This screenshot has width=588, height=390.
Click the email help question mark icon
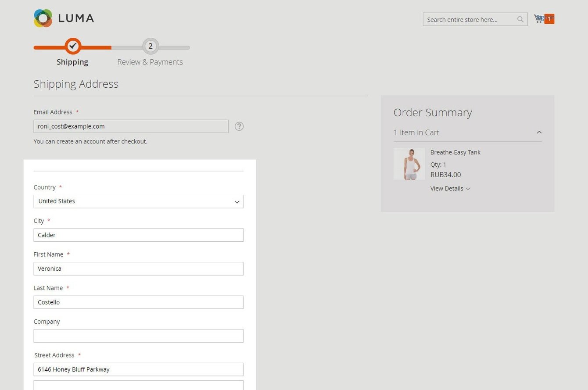239,126
